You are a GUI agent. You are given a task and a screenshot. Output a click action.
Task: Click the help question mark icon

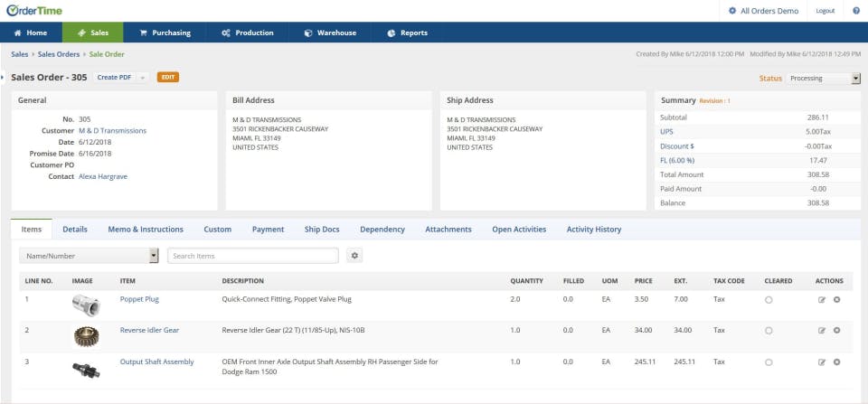point(855,11)
